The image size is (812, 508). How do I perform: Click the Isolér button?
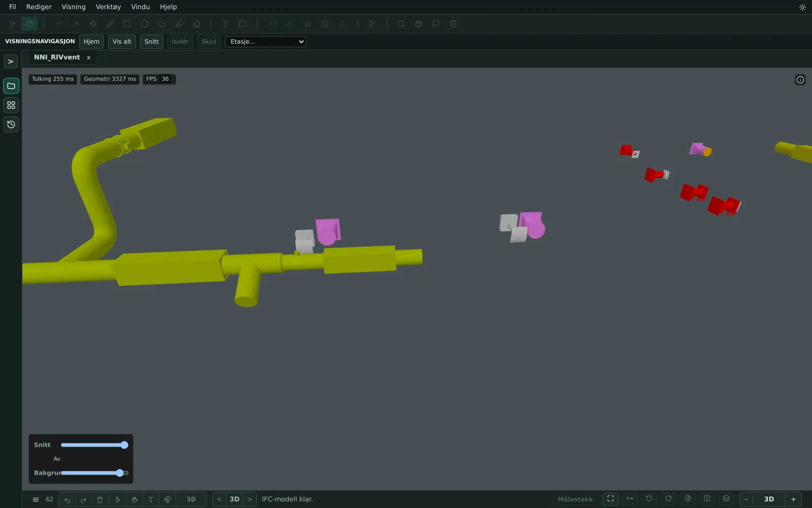(180, 42)
